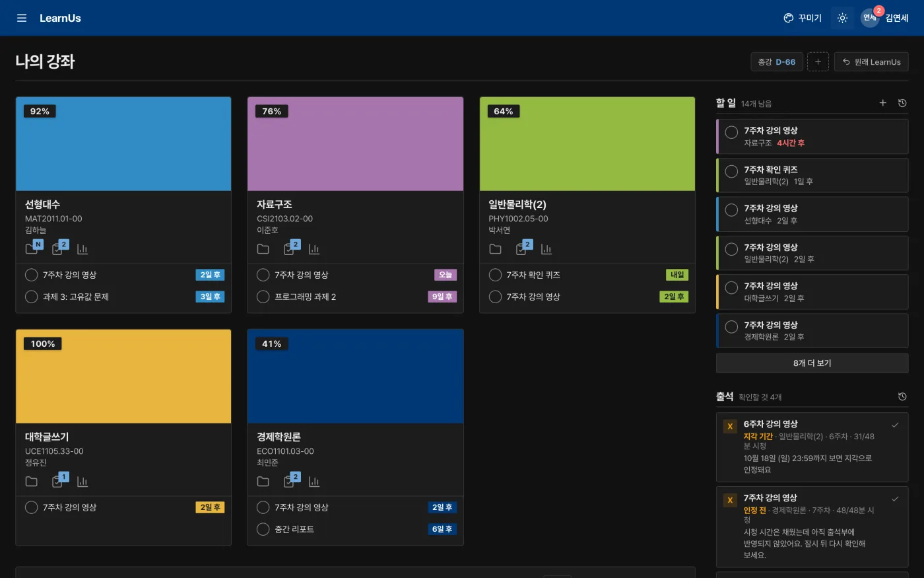Open the stats chart icon in 선형대수 card
Viewport: 924px width, 578px height.
(x=82, y=248)
